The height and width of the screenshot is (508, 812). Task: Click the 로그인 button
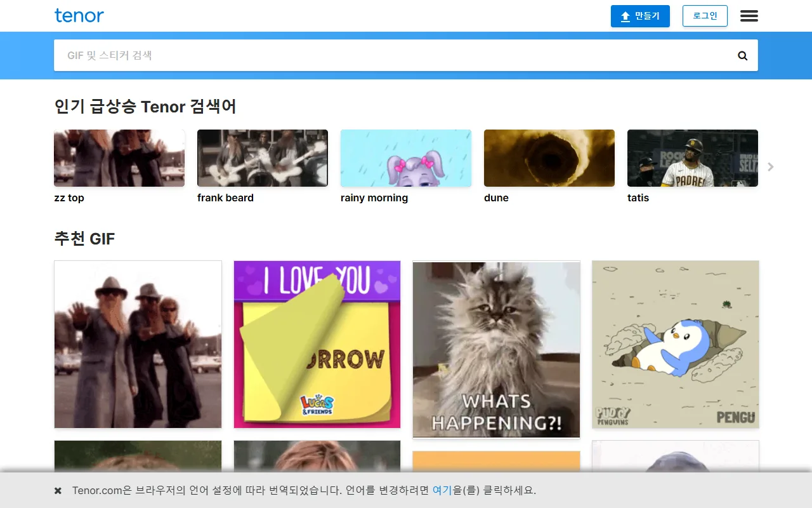pos(705,16)
